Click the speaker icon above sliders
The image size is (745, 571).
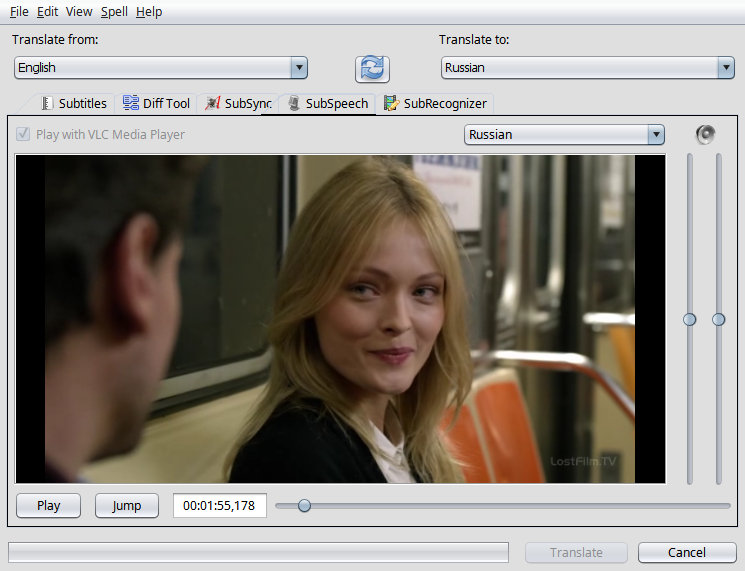pos(705,134)
